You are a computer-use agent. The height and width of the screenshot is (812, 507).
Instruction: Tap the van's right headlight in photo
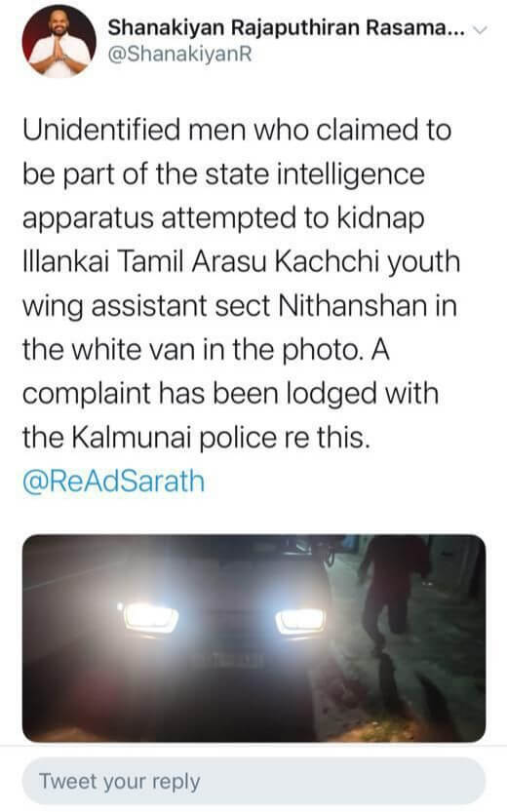[300, 620]
